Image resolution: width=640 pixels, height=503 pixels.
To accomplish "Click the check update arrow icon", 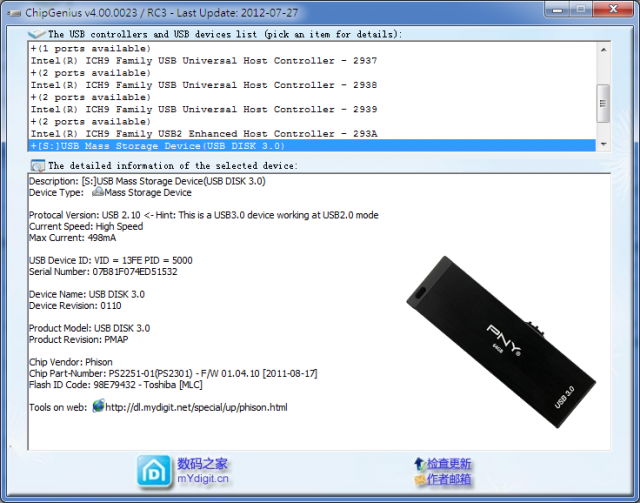I will point(420,464).
